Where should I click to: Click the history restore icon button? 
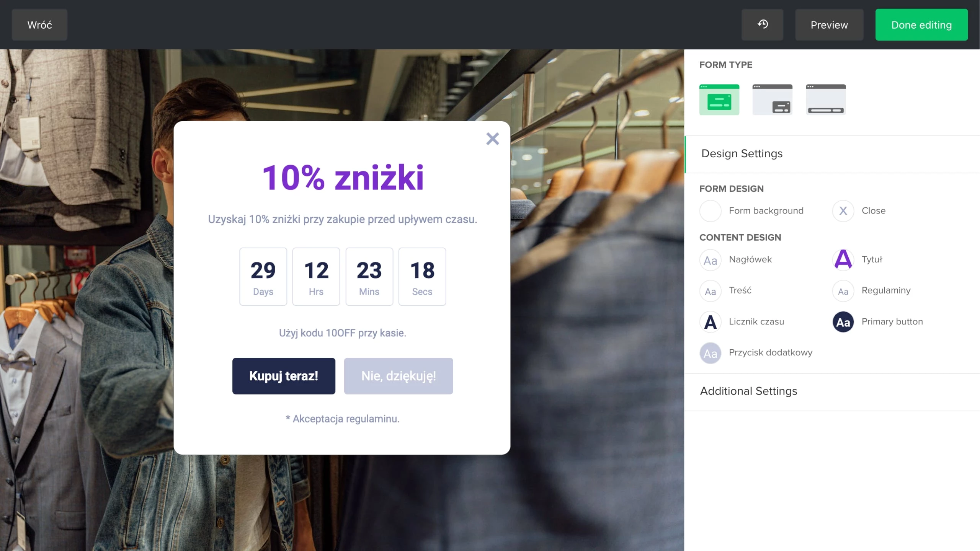(762, 25)
